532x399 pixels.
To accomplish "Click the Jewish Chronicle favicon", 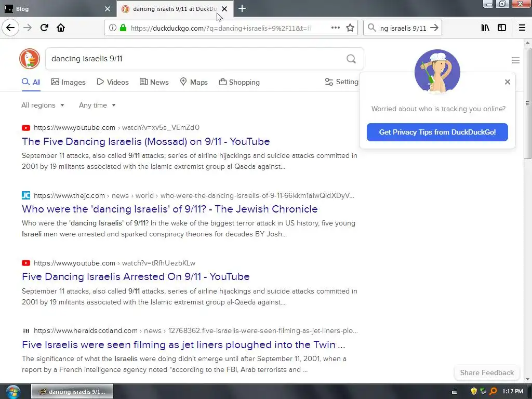I will click(26, 195).
